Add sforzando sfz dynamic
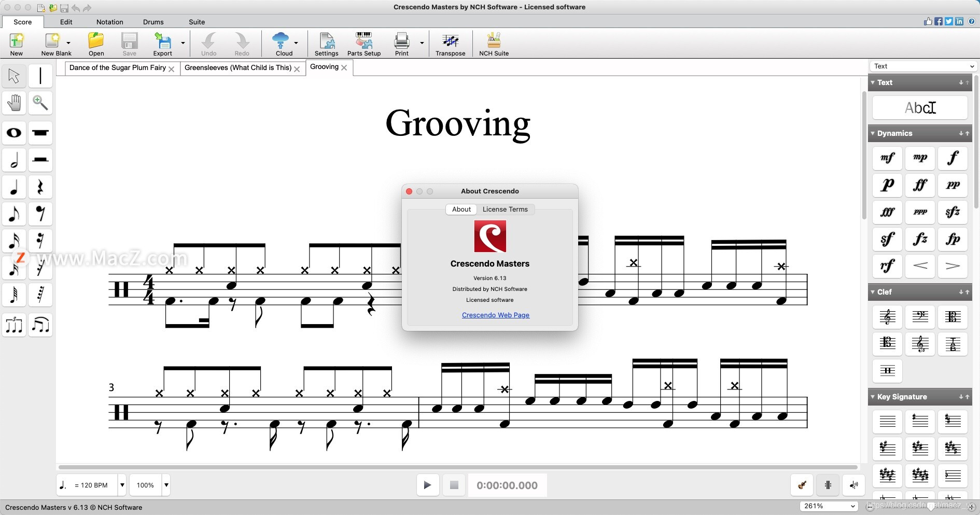Viewport: 980px width, 515px height. 953,212
